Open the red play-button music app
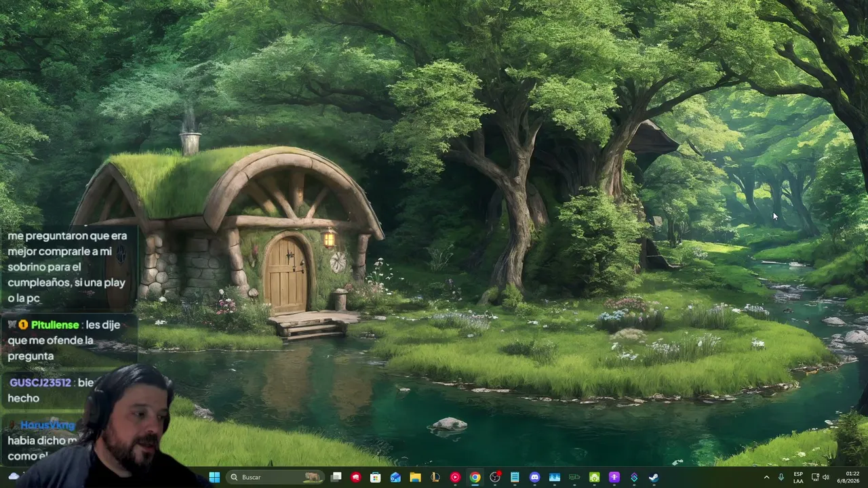 tap(455, 477)
